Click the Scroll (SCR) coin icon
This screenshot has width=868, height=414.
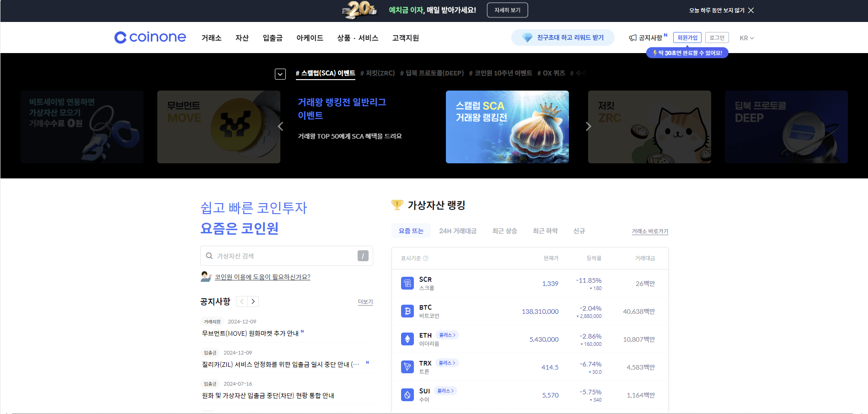(407, 283)
